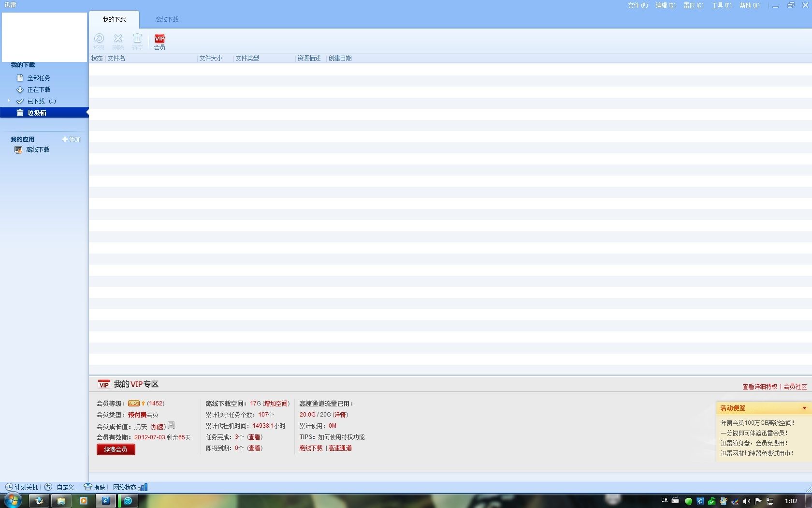Click the red 离线下载 link in VIP area

pyautogui.click(x=311, y=448)
